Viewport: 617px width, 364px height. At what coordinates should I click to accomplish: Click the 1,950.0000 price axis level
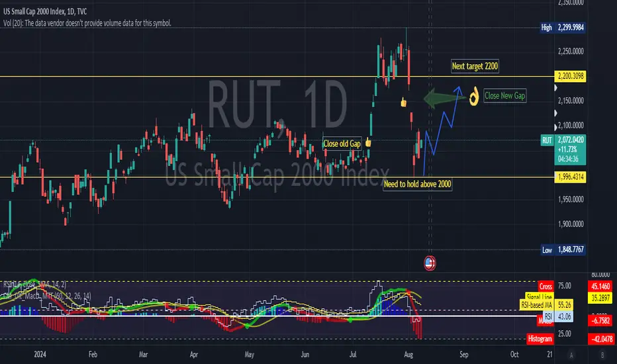[571, 199]
